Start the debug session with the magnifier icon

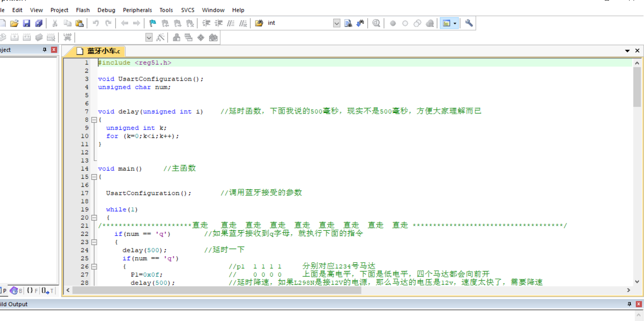(x=376, y=23)
